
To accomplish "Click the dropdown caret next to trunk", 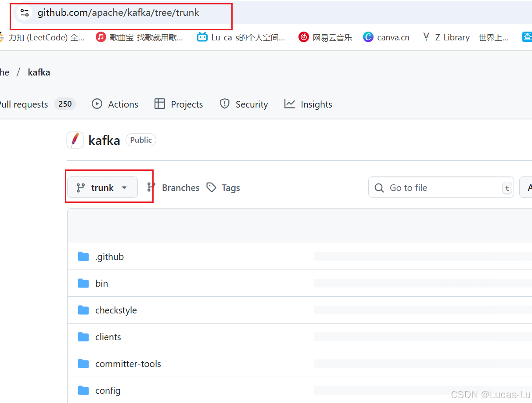I will [124, 188].
